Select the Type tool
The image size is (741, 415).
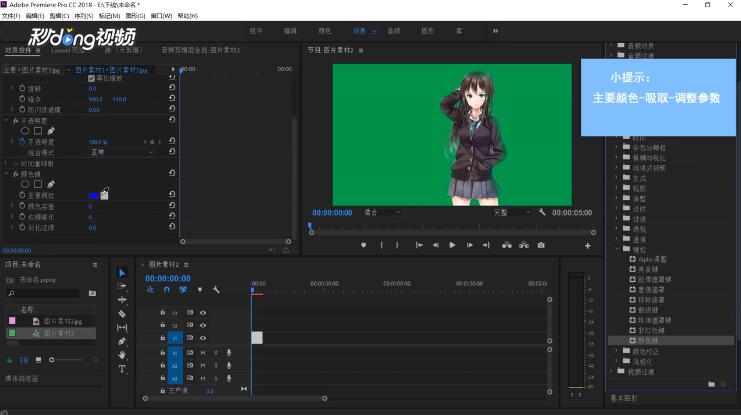[122, 369]
